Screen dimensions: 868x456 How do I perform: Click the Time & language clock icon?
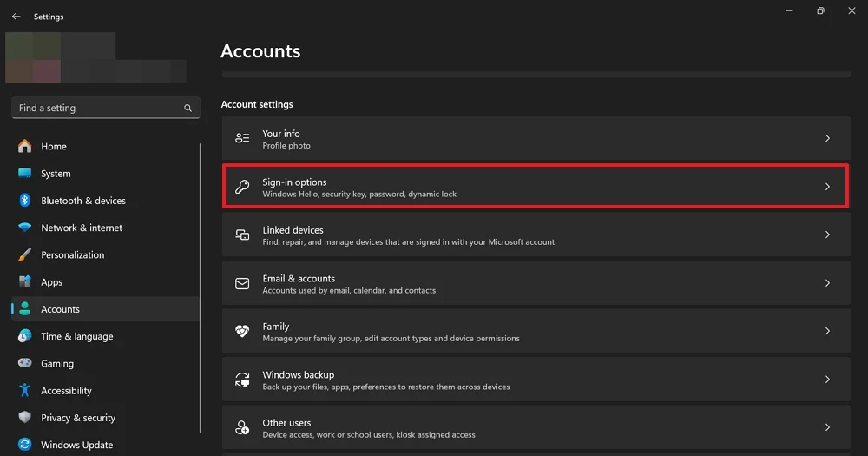pyautogui.click(x=25, y=336)
